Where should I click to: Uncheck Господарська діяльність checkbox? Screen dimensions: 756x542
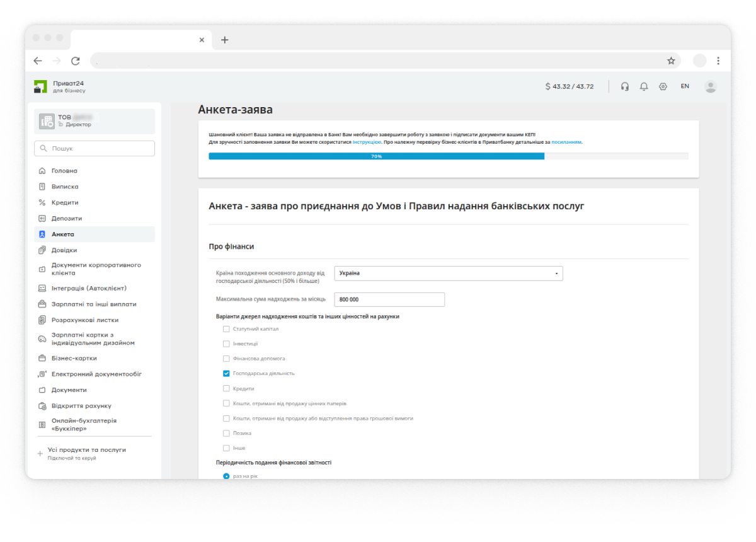pyautogui.click(x=226, y=374)
